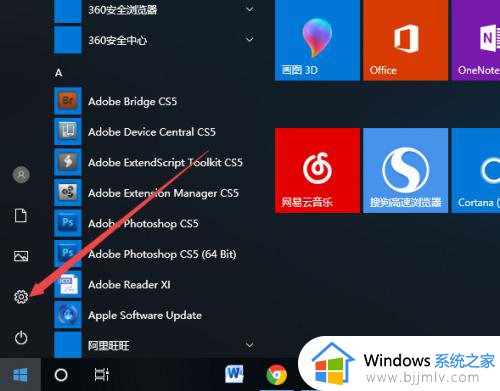Open the Cortana tile
The image size is (500, 391).
click(x=476, y=170)
